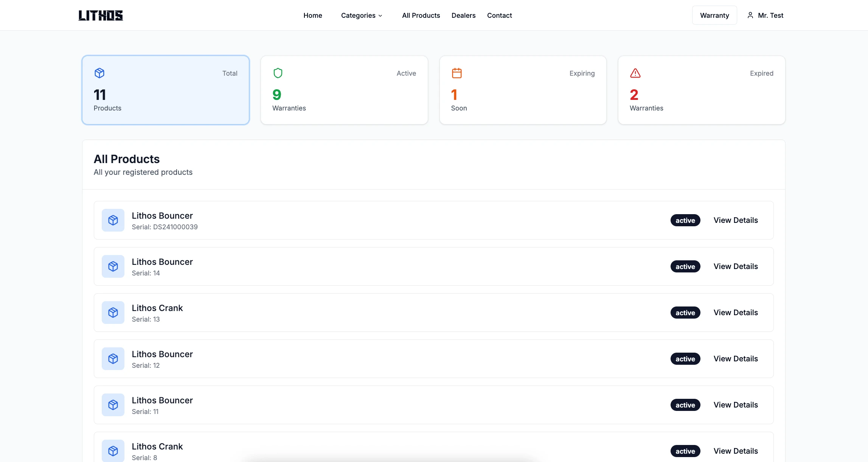This screenshot has height=462, width=868.
Task: Expand the Categories dropdown menu
Action: pyautogui.click(x=361, y=16)
